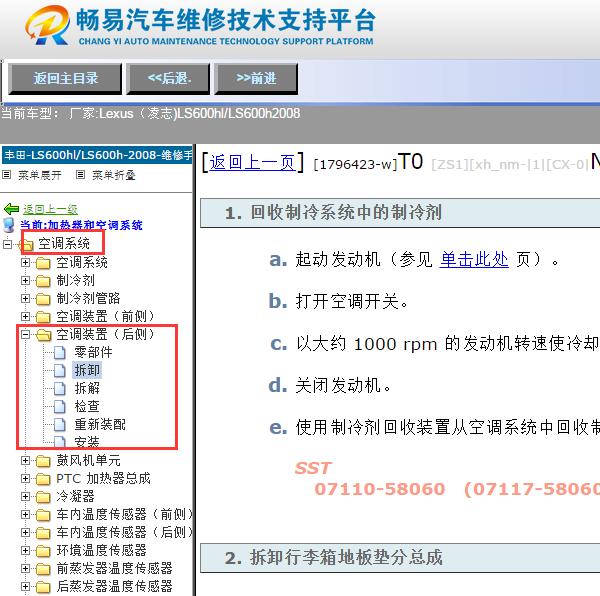600x596 pixels.
Task: Click the folder icon of 冷凝器
Action: (x=43, y=497)
